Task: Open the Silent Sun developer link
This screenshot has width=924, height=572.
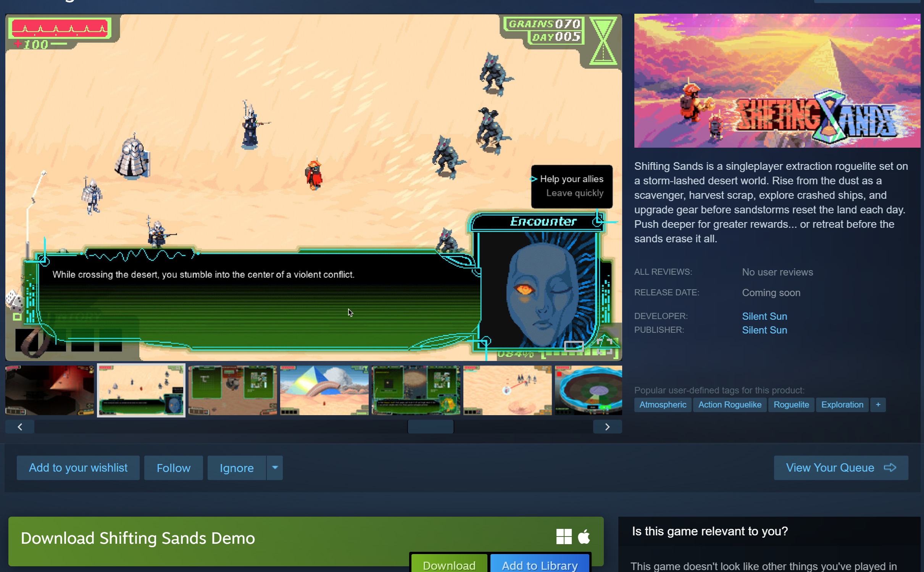Action: [x=764, y=316]
